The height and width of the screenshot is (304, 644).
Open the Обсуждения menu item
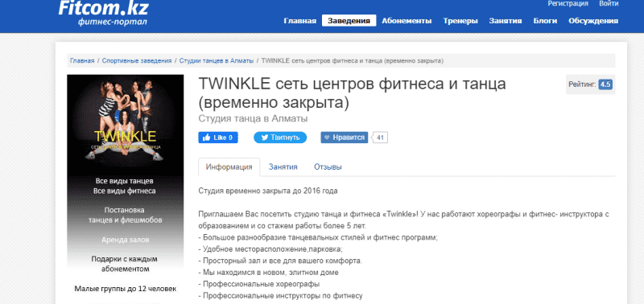point(593,21)
